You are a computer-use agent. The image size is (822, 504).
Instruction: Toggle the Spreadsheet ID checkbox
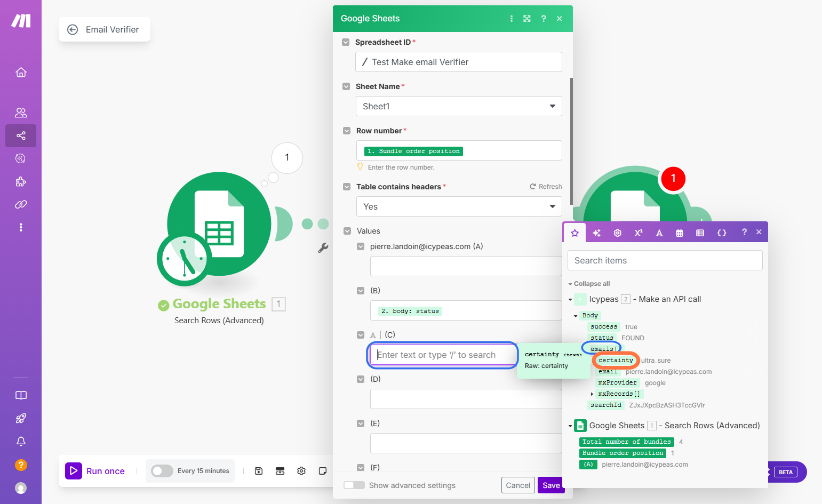pyautogui.click(x=346, y=42)
